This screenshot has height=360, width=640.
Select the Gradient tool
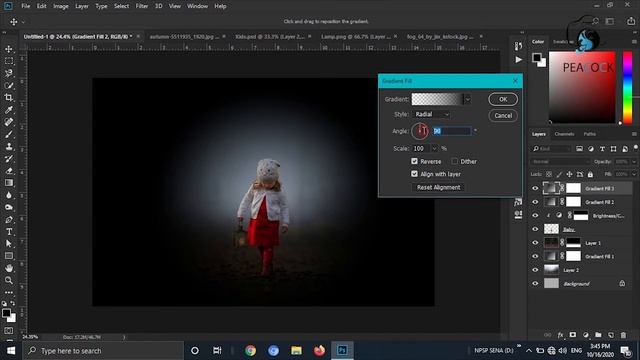pyautogui.click(x=9, y=183)
